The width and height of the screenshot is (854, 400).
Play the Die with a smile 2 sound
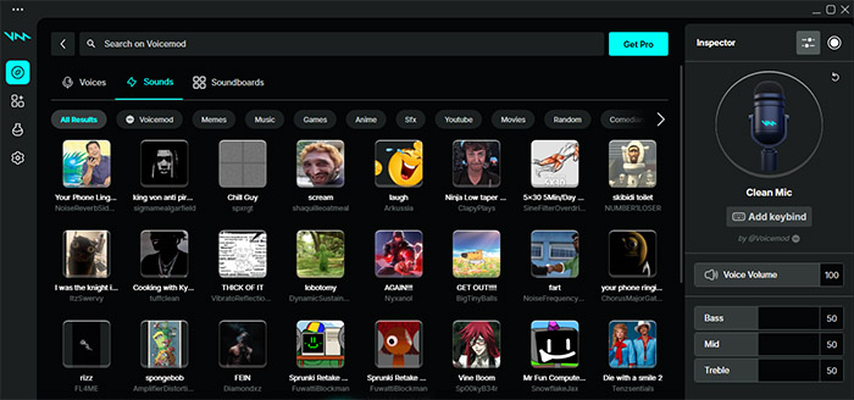pyautogui.click(x=632, y=344)
